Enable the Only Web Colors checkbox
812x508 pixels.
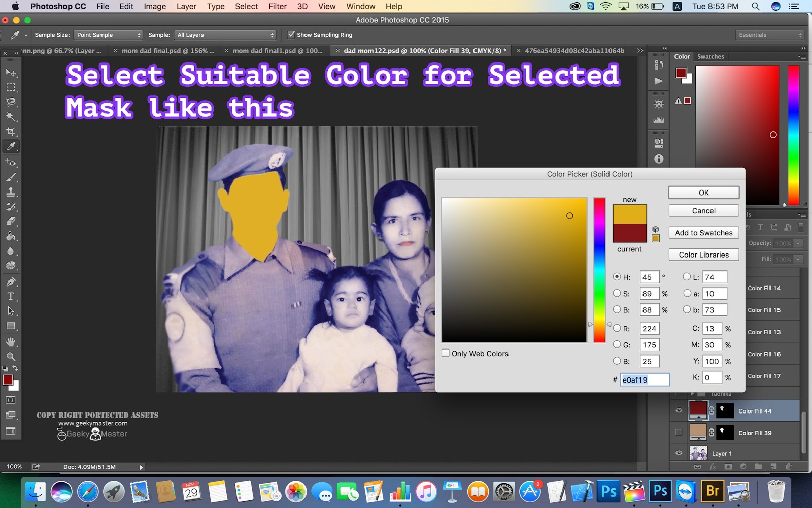pos(446,353)
